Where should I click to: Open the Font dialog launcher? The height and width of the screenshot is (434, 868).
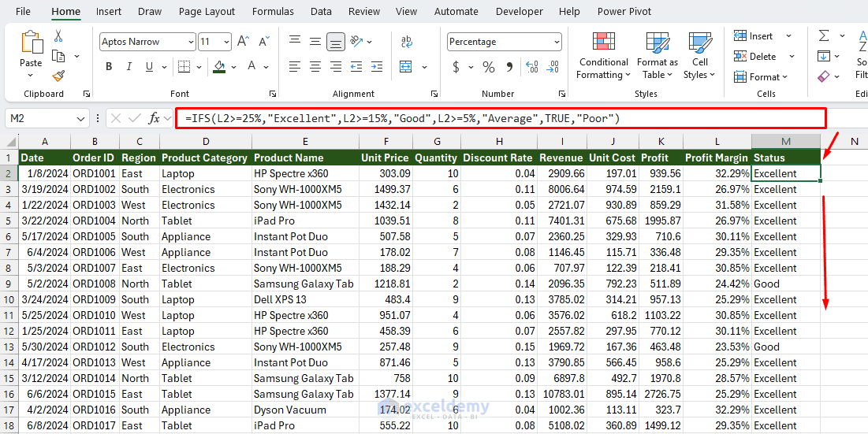coord(272,94)
